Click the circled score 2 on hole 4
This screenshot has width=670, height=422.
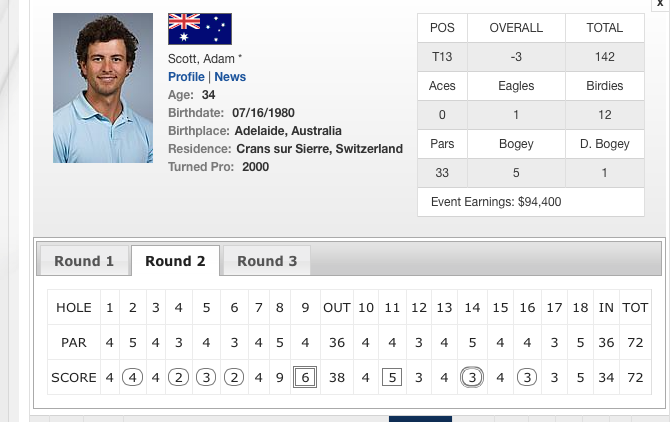(178, 378)
